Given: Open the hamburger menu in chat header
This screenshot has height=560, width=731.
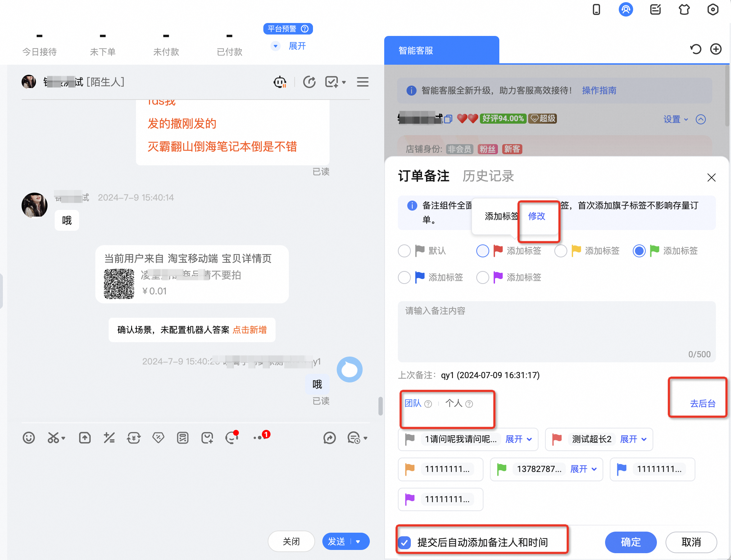Looking at the screenshot, I should (363, 82).
